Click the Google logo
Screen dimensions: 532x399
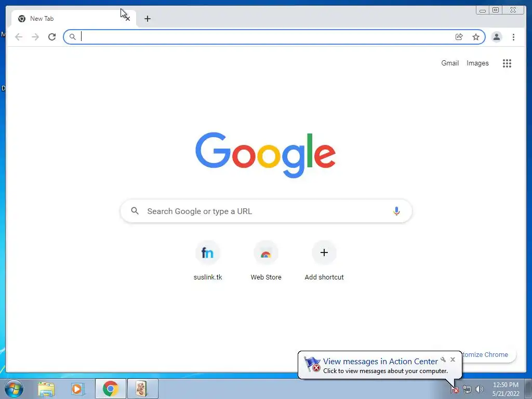click(x=265, y=155)
